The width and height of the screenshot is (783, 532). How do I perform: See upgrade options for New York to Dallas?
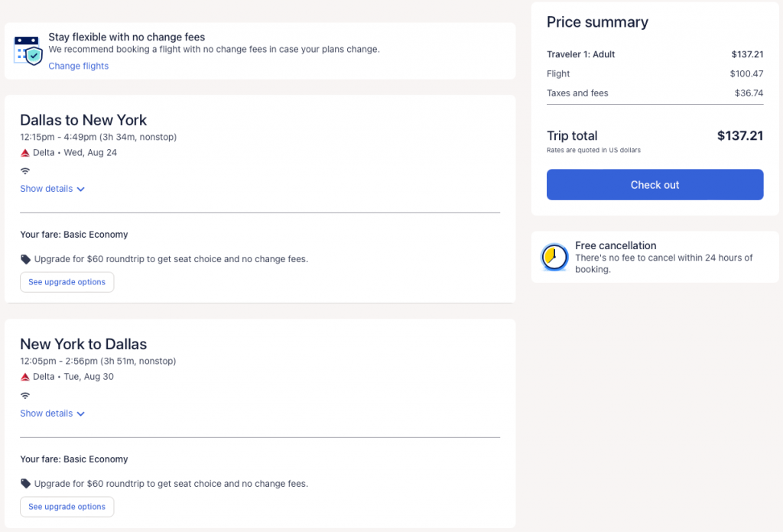click(67, 507)
